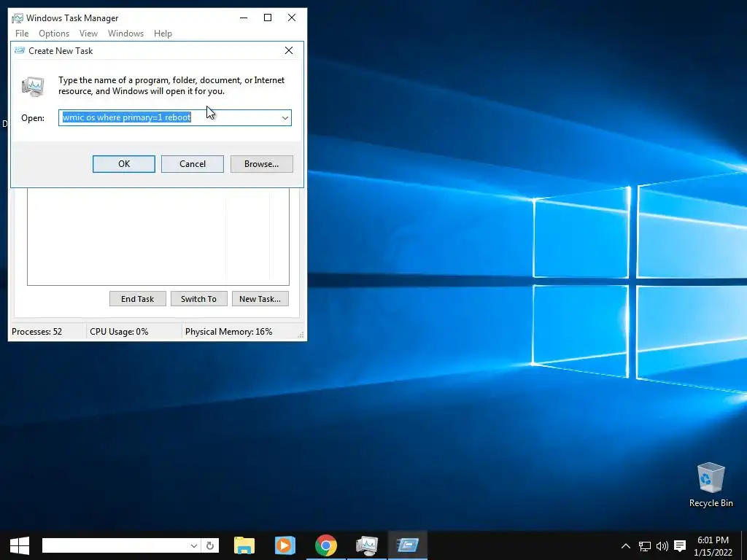747x560 pixels.
Task: Open the View menu in Task Manager
Action: 88,34
